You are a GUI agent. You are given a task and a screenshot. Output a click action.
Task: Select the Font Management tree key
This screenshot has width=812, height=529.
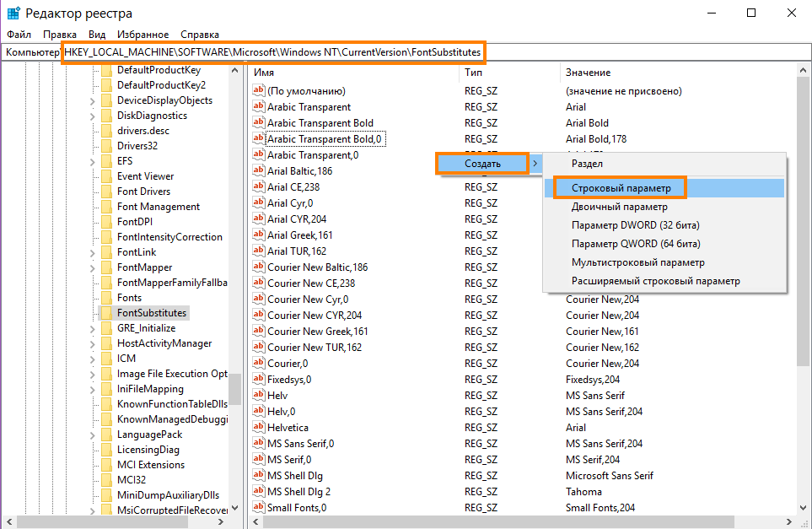point(158,206)
